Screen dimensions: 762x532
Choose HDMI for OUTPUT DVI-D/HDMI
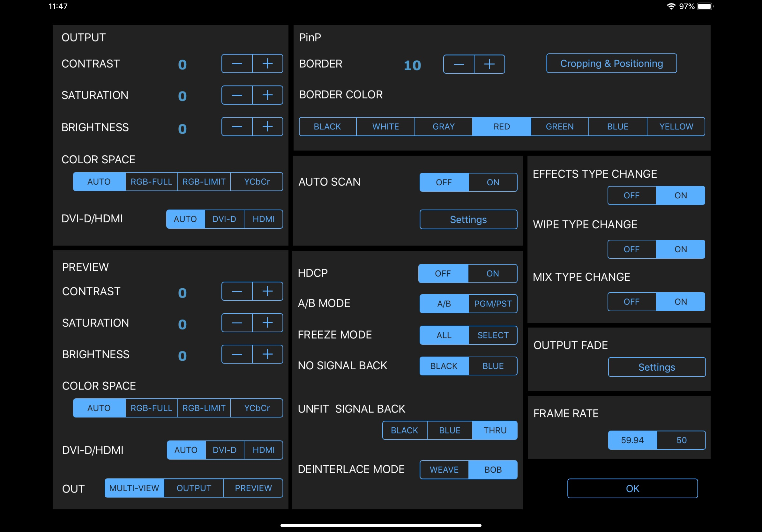[x=264, y=219]
